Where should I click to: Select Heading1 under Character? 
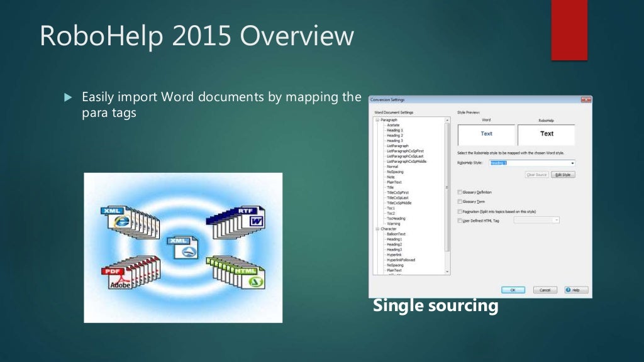click(x=394, y=239)
